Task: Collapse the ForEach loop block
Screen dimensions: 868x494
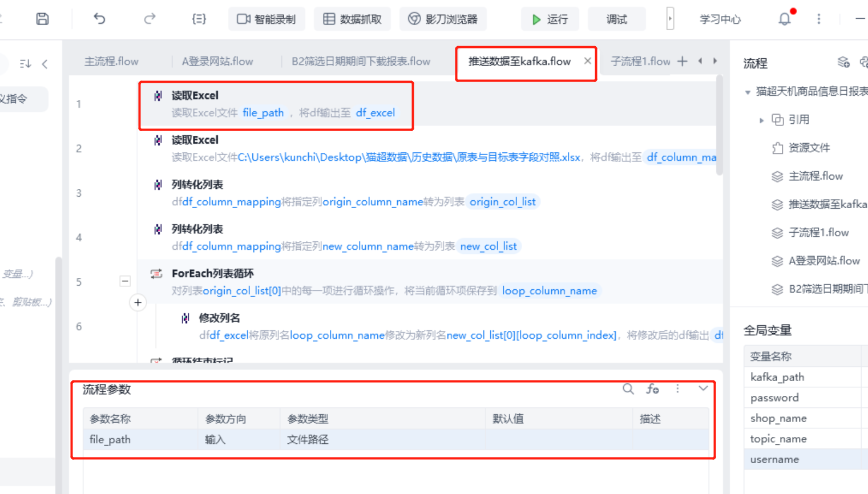Action: pyautogui.click(x=125, y=281)
